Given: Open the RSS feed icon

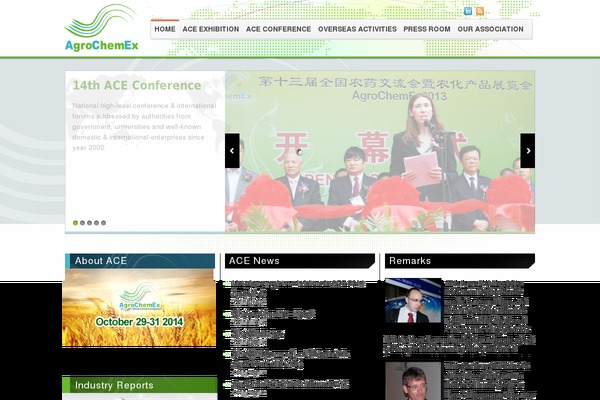Looking at the screenshot, I should tap(480, 11).
